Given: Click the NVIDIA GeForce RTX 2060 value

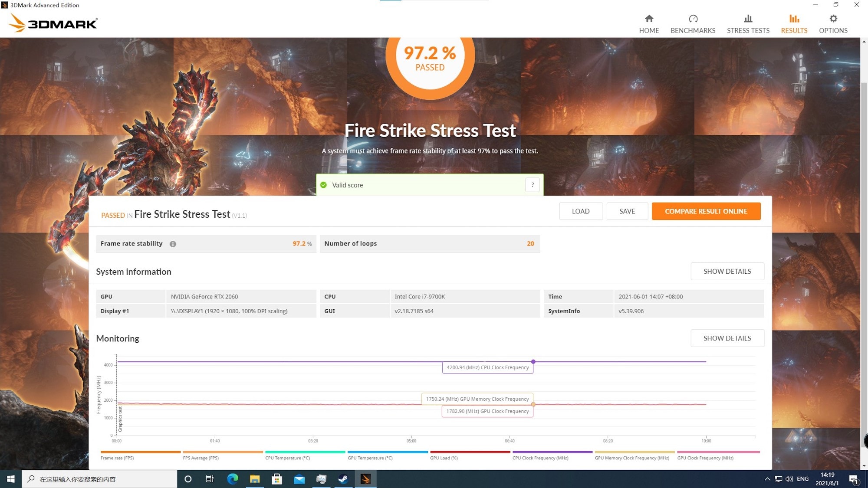Looking at the screenshot, I should [204, 297].
